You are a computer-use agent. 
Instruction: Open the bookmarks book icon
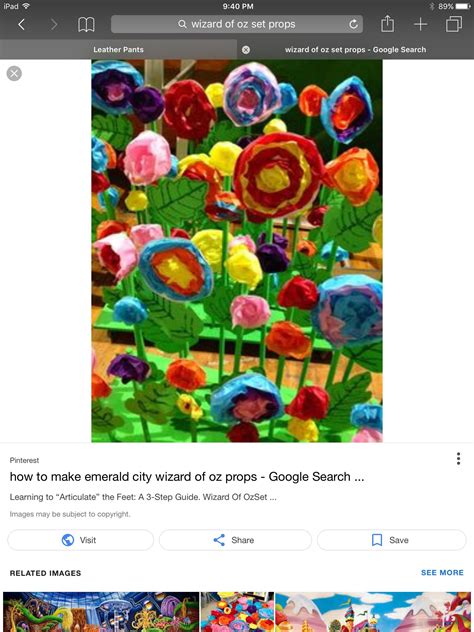86,25
